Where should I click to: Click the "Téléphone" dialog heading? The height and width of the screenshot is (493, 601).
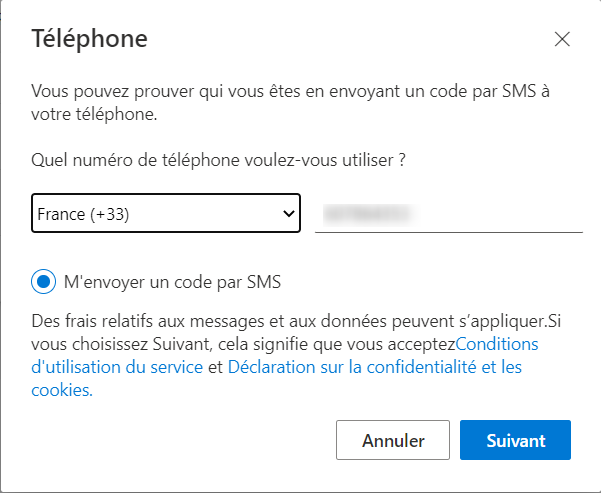tap(90, 39)
